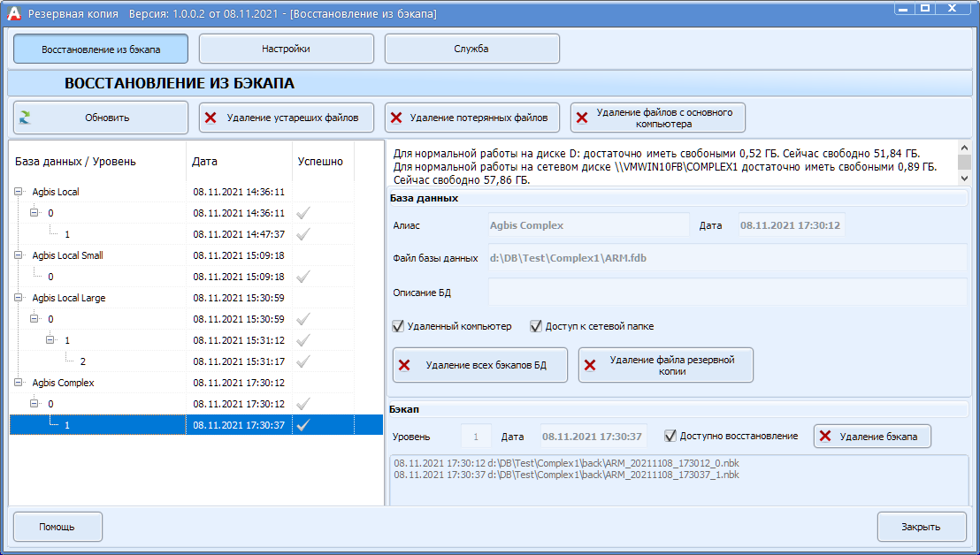Collapse level 0 under Agbis Local Large
The height and width of the screenshot is (555, 980).
pyautogui.click(x=34, y=319)
